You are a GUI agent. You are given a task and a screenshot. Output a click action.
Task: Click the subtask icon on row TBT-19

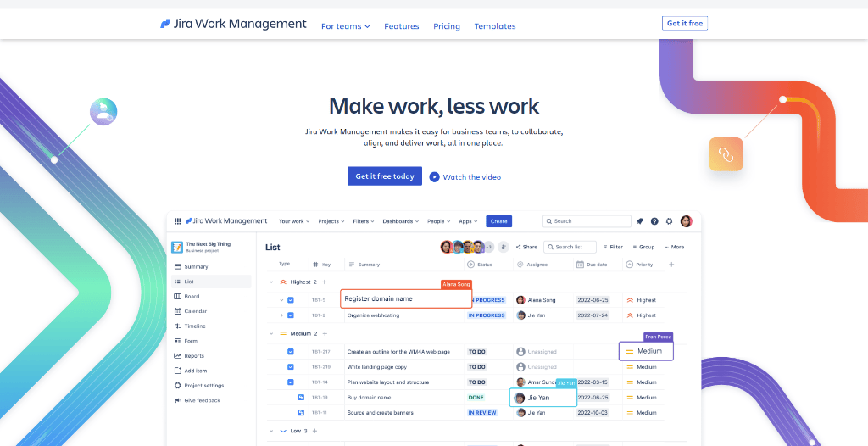pos(301,397)
